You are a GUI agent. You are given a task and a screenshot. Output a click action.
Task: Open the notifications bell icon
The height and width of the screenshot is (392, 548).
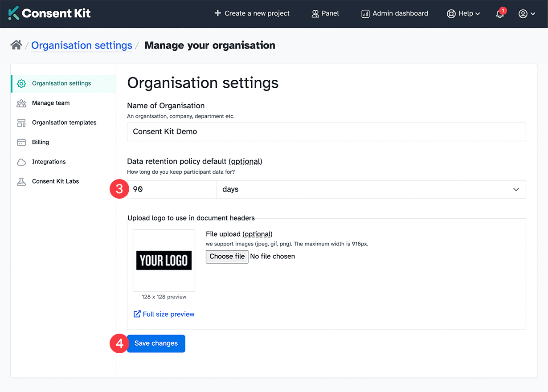(x=500, y=14)
